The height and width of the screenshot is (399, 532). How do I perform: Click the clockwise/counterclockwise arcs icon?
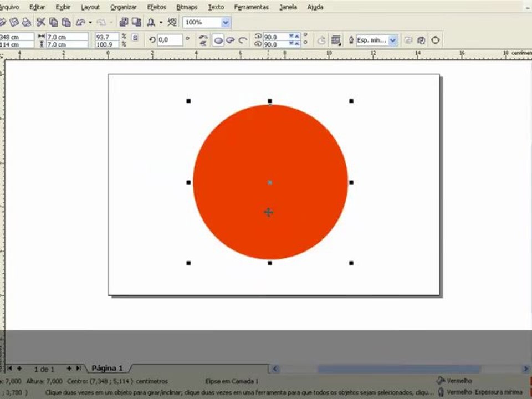[x=321, y=40]
